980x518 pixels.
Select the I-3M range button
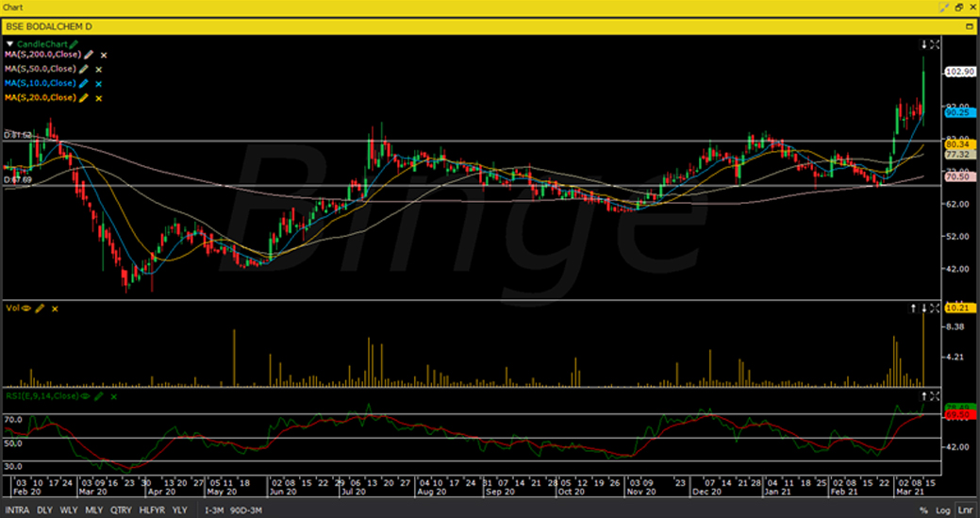[214, 510]
